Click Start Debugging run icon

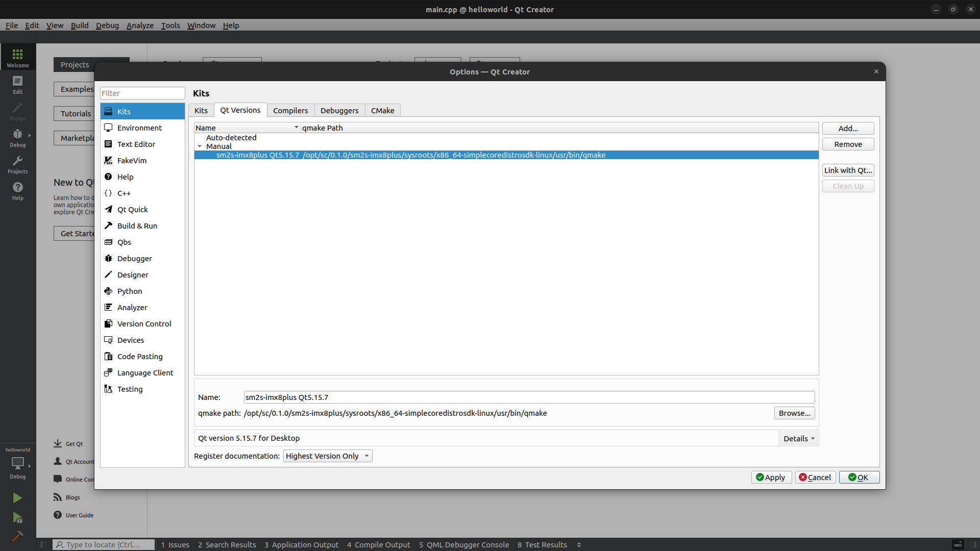17,518
